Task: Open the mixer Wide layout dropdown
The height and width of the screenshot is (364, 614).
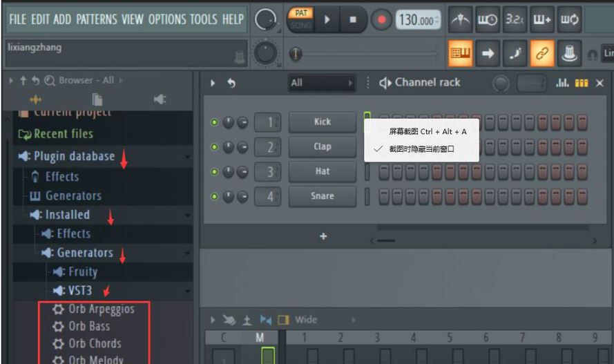Action: click(x=325, y=320)
